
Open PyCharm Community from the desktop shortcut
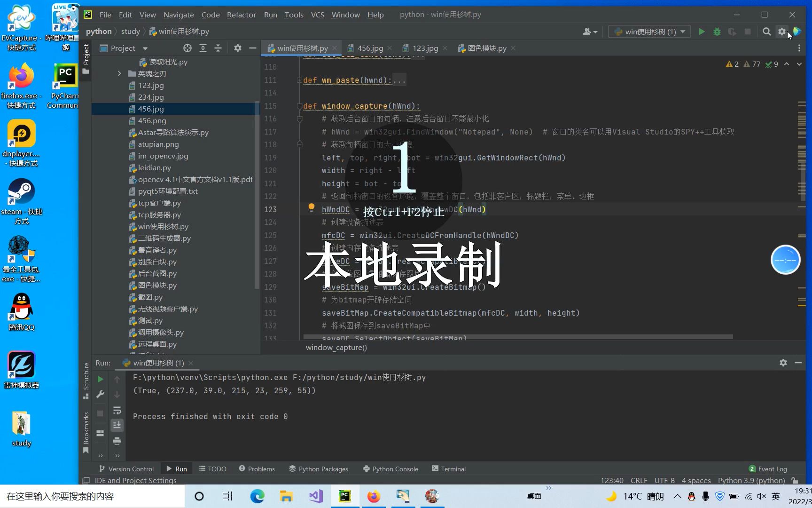[x=65, y=75]
